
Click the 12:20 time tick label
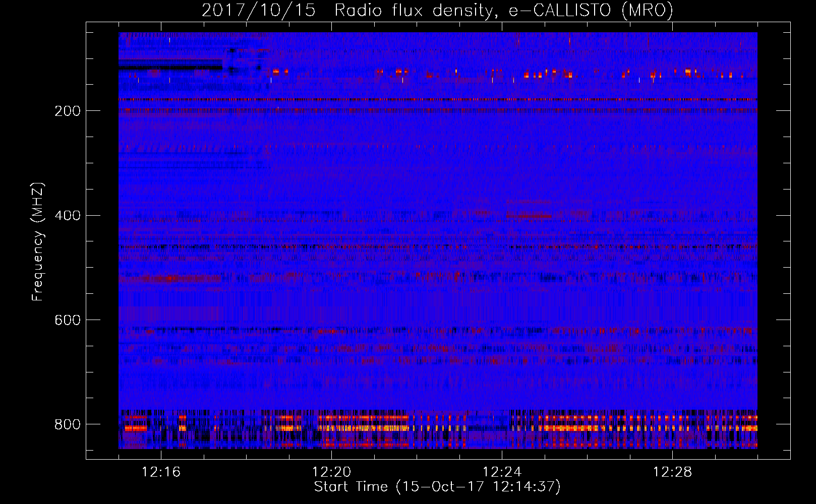point(332,472)
